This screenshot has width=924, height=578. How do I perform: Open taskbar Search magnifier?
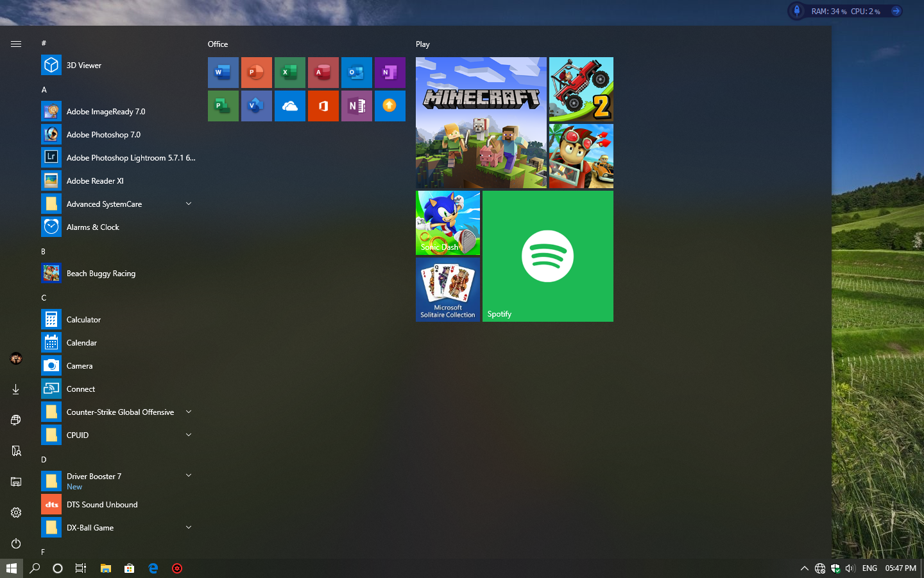[35, 568]
